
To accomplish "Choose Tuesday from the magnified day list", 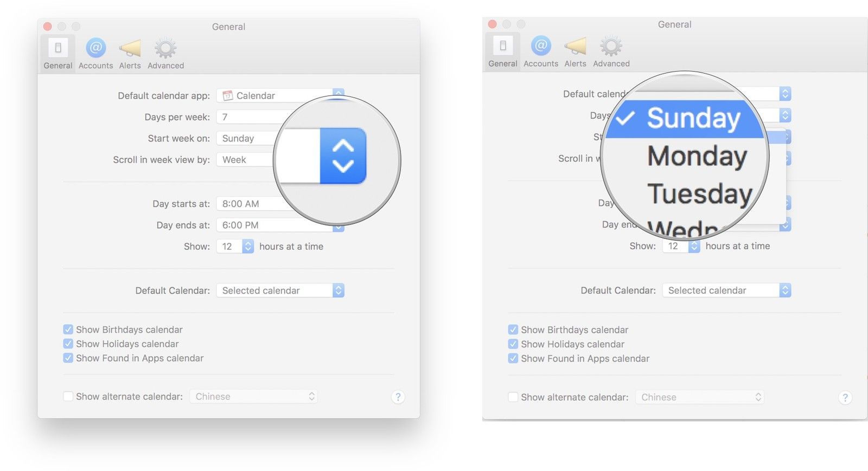I will pyautogui.click(x=699, y=194).
